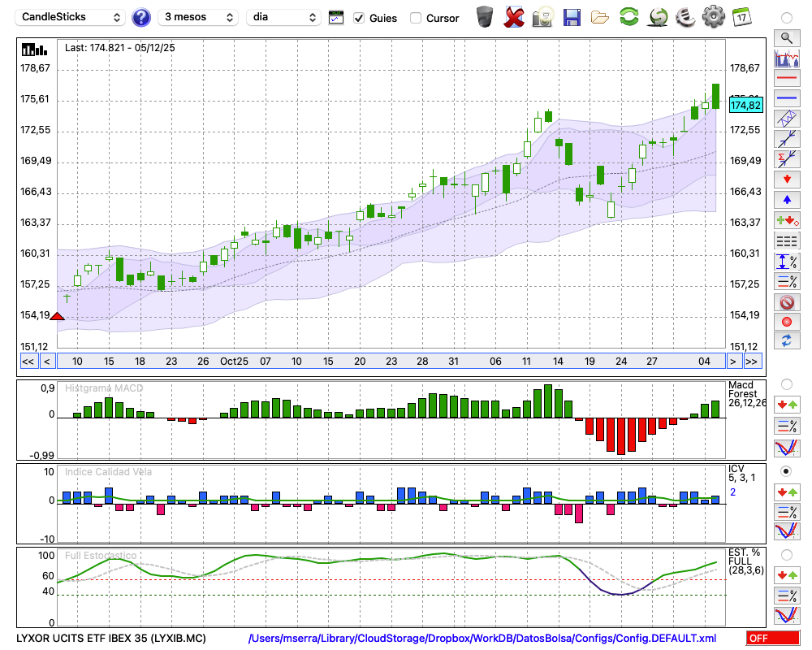Step forward with the > button
The height and width of the screenshot is (650, 812).
pyautogui.click(x=732, y=362)
